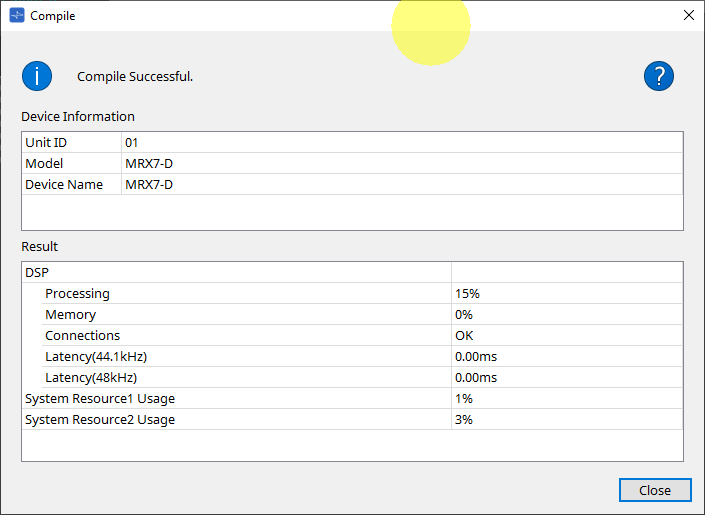Click the Compile Successful message text
The width and height of the screenshot is (705, 515).
pos(135,76)
